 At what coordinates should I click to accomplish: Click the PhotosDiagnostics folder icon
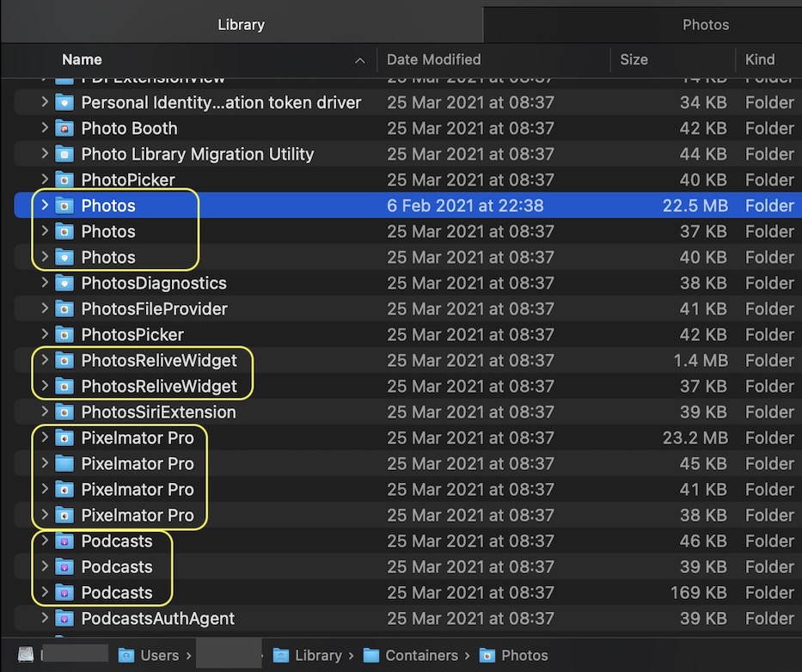tap(64, 283)
